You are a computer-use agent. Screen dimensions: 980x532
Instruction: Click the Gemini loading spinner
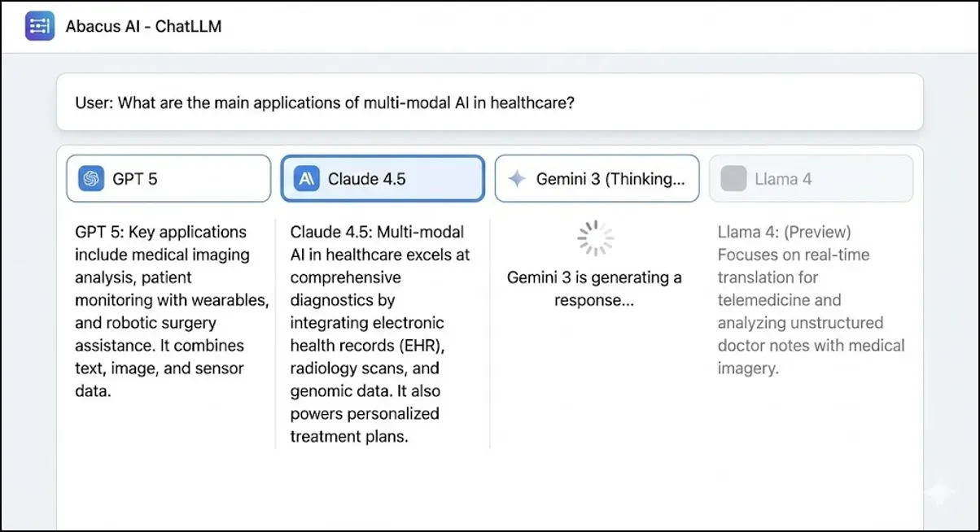(595, 238)
